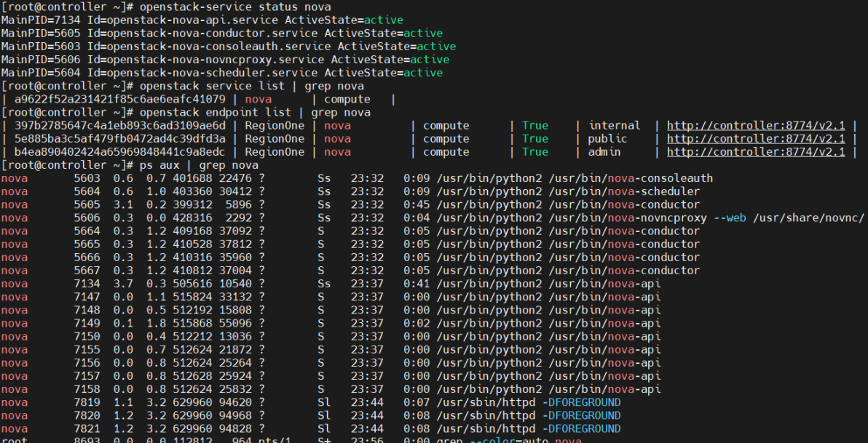Screen dimensions: 868x443
Task: Click openstack-nova-consoleauth.service text
Action: coord(220,47)
